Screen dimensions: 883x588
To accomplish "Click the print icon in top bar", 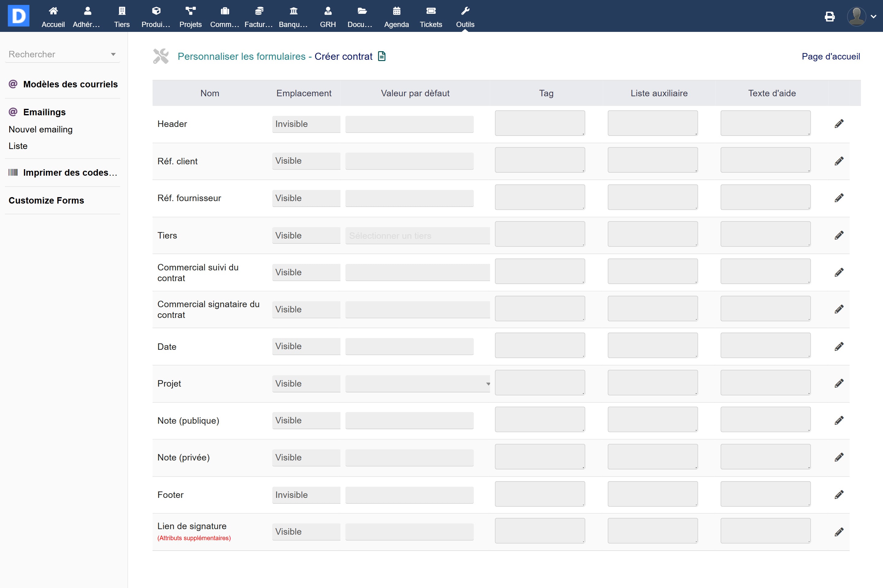I will (829, 17).
